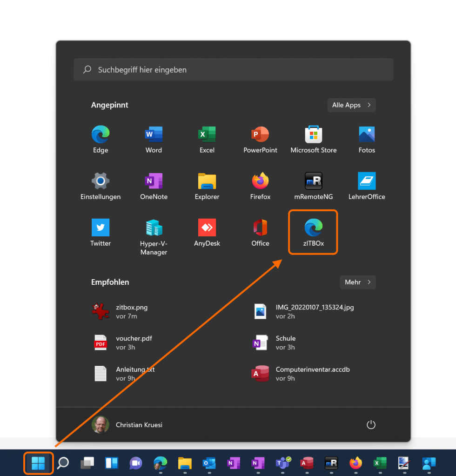Expand the Alle Apps list
The width and height of the screenshot is (456, 476).
point(351,105)
